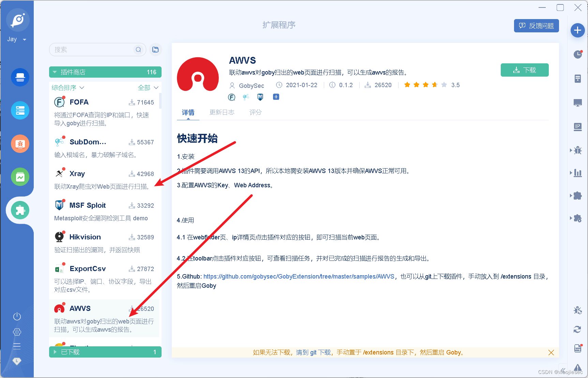Switch to the 更新日志 tab
588x378 pixels.
point(222,112)
